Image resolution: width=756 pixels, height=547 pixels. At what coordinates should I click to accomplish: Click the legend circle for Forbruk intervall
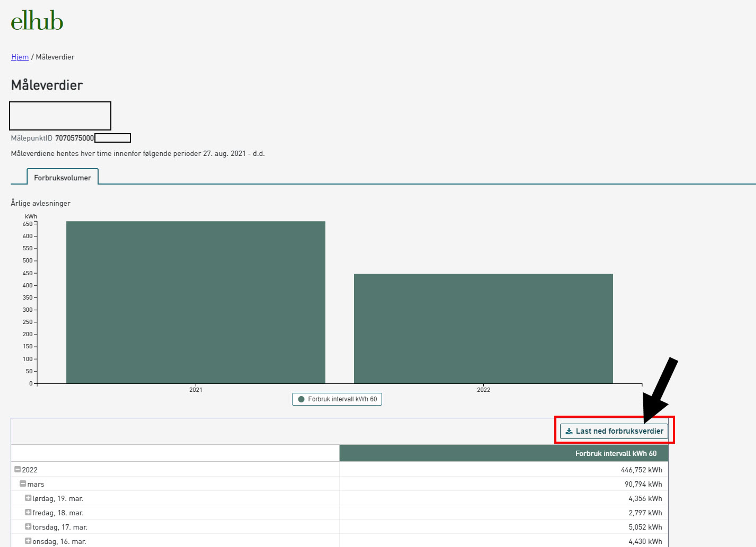click(x=301, y=399)
